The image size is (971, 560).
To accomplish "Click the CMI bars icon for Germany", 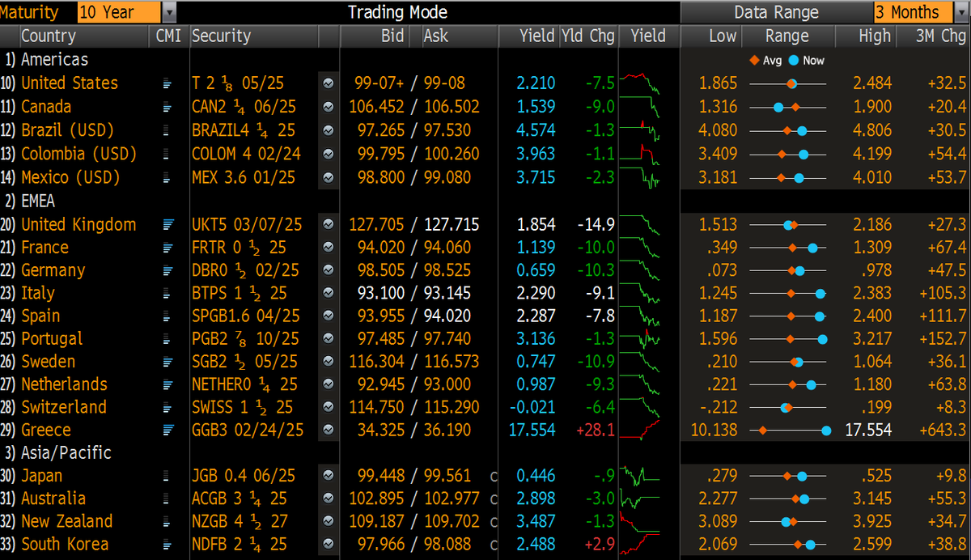I will [167, 270].
